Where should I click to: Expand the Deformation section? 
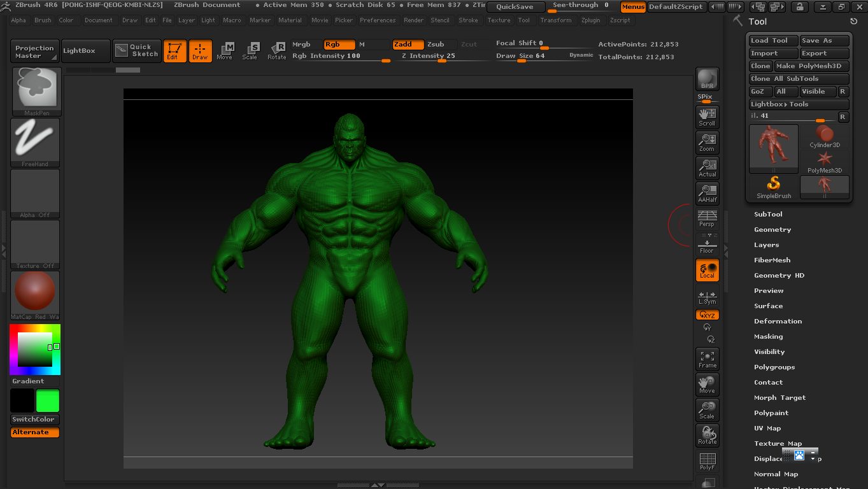778,322
